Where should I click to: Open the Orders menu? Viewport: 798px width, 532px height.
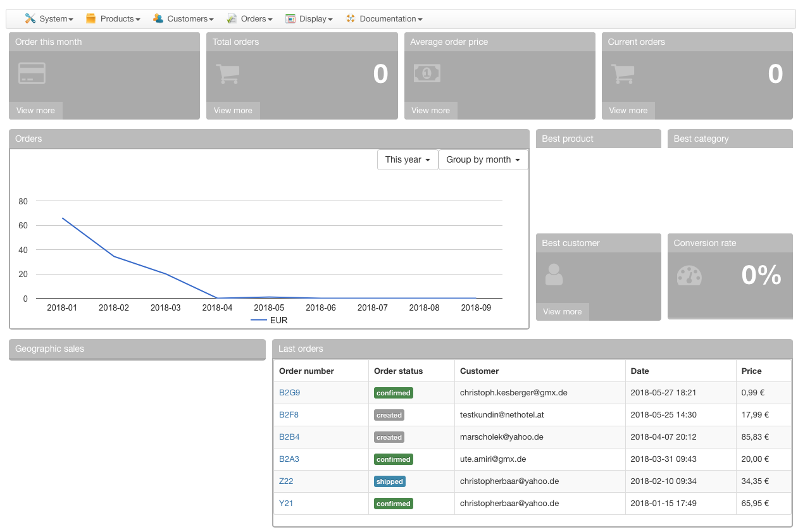[x=250, y=18]
